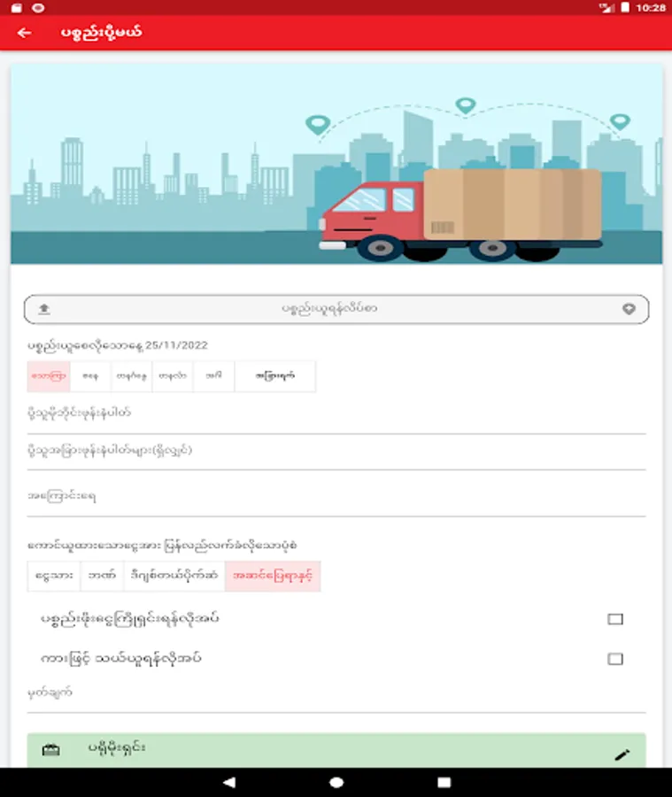Select သောကြာ (Friday) pickup day

click(x=49, y=376)
